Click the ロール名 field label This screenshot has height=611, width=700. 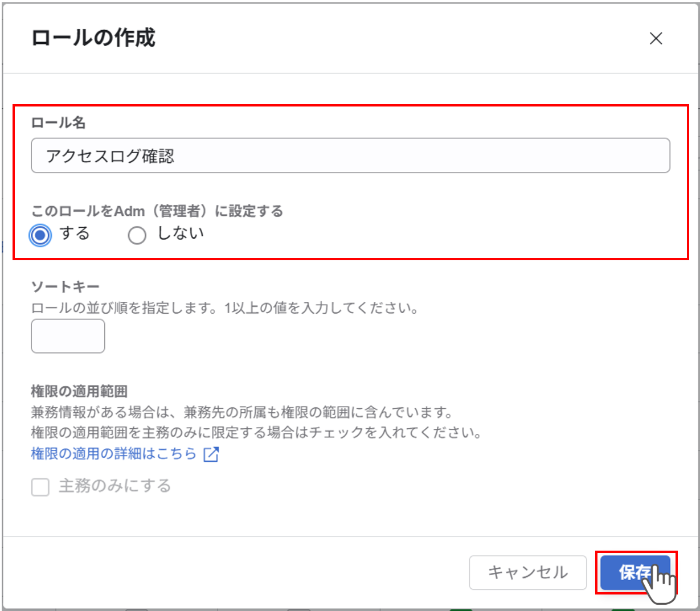(x=58, y=122)
